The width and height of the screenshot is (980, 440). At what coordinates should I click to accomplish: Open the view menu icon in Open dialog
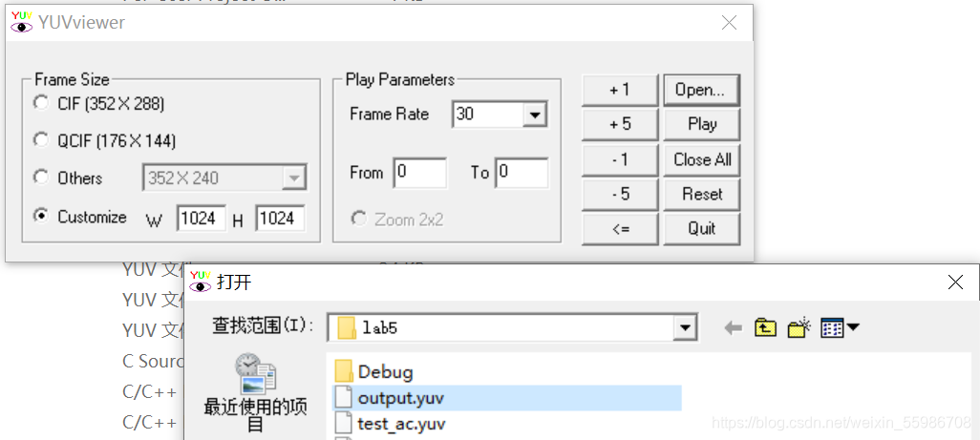840,327
